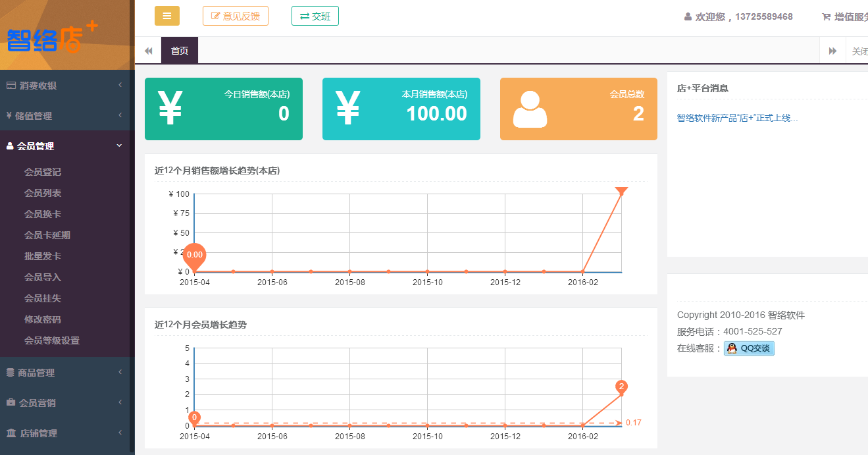Collapse the 会员管理 sidebar section

point(66,146)
